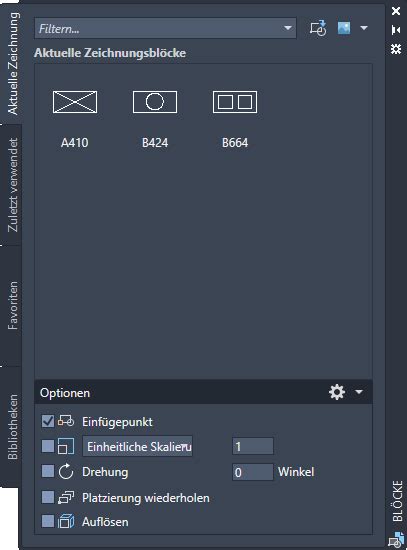
Task: Click the scale value field showing 1
Action: point(253,446)
